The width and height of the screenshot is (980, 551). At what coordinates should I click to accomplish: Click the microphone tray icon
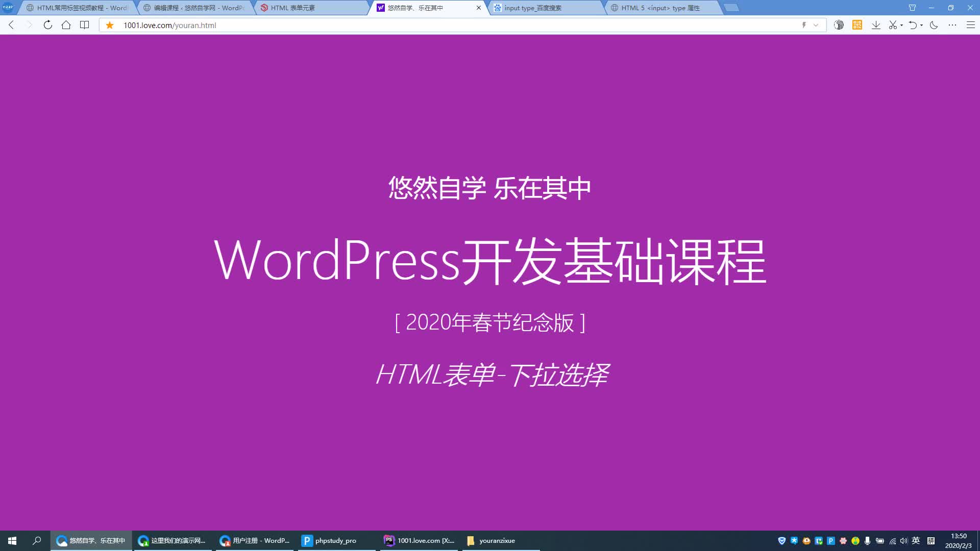[867, 541]
